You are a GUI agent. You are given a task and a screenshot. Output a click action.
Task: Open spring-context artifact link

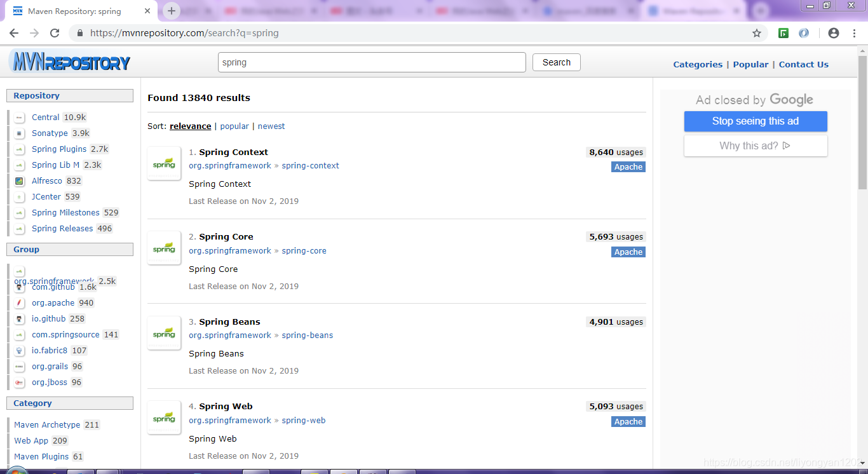coord(310,165)
